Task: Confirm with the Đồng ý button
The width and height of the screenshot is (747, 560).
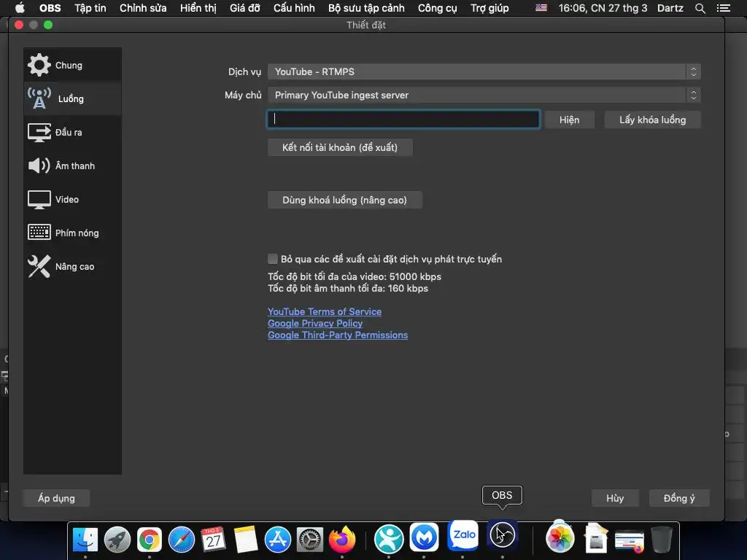Action: 679,498
